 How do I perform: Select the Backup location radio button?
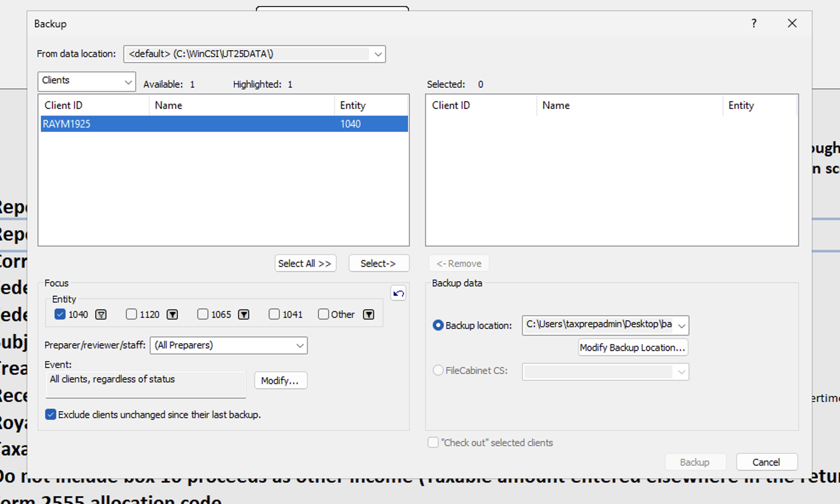[x=438, y=325]
